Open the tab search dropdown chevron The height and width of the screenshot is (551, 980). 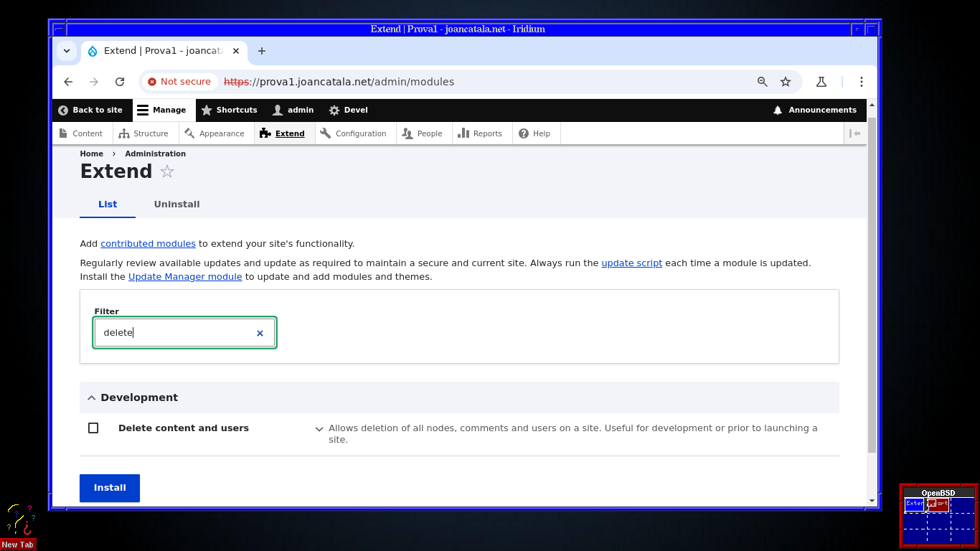(x=67, y=51)
